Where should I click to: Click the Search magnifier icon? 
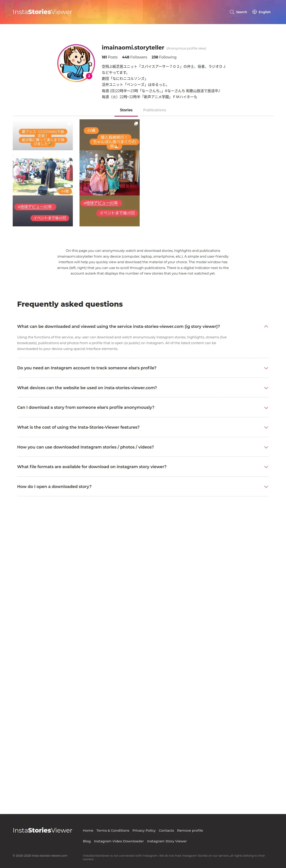[232, 12]
